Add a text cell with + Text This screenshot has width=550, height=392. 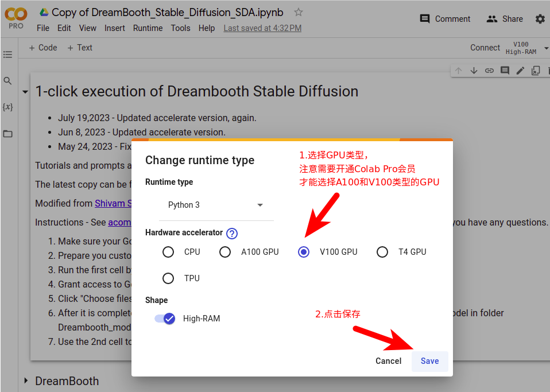(80, 48)
